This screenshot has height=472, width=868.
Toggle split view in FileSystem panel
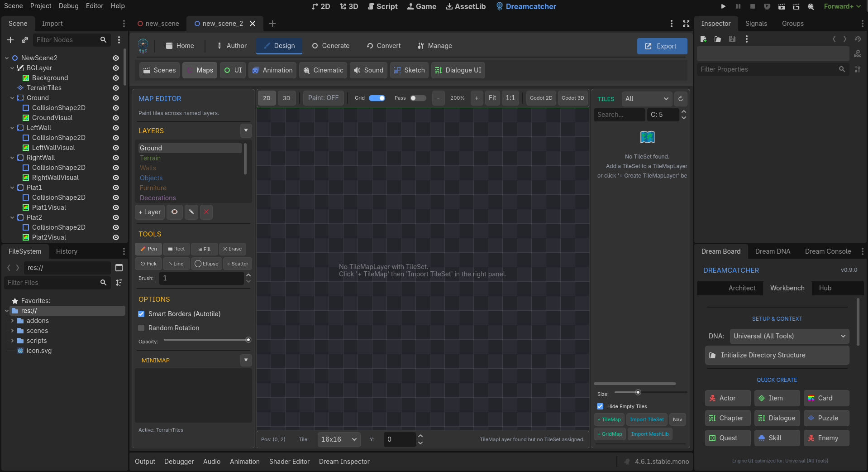tap(119, 268)
